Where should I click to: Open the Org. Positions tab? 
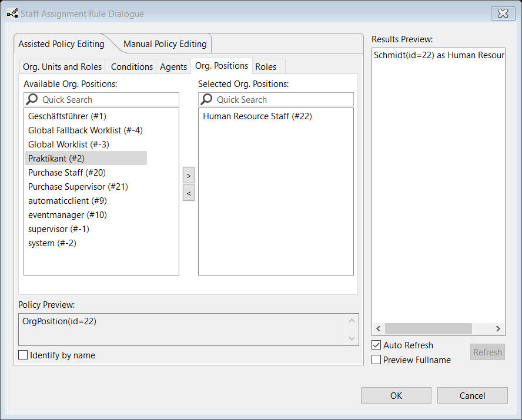[222, 66]
